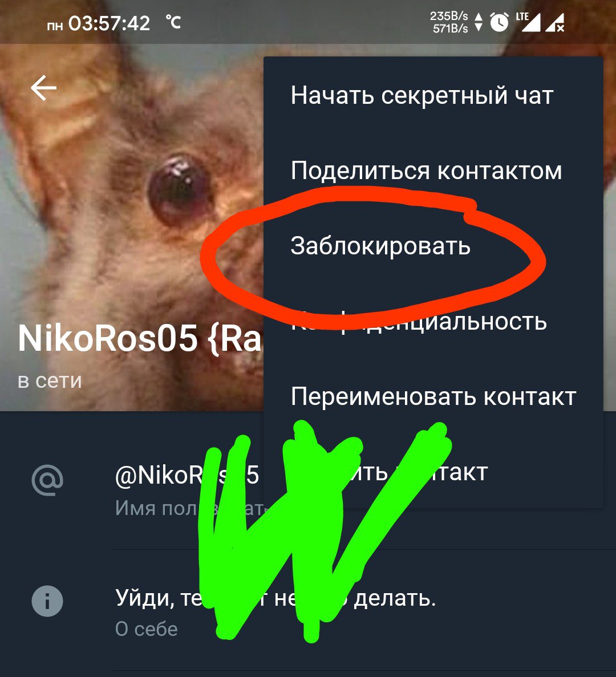
Task: Tap the "в сети" online status
Action: [50, 381]
